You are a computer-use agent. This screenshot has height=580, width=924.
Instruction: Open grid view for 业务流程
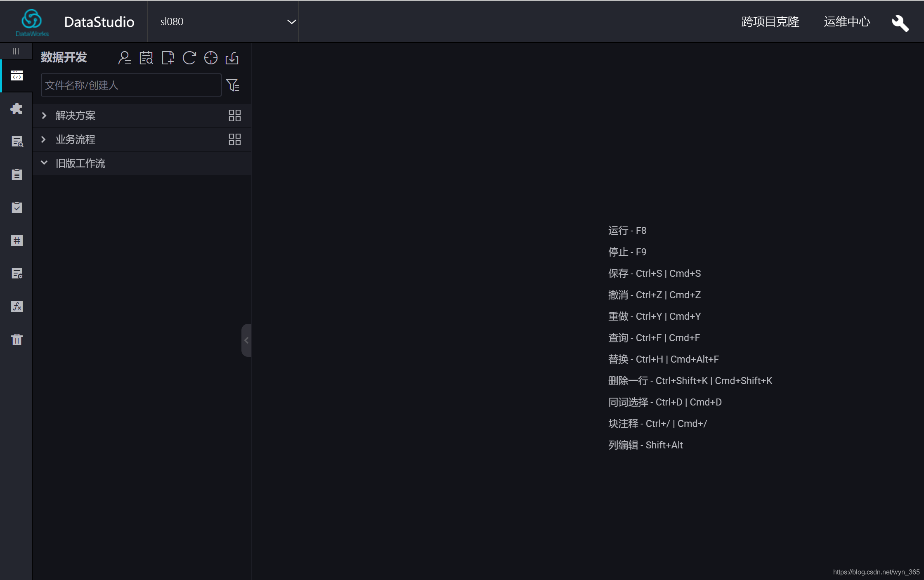point(234,139)
